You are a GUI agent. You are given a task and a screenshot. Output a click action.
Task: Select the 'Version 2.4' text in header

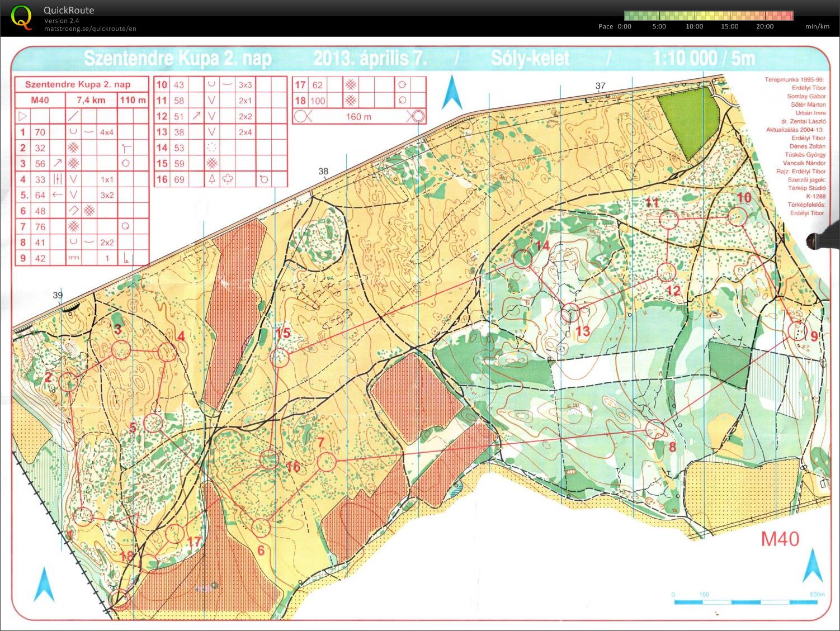pyautogui.click(x=62, y=21)
